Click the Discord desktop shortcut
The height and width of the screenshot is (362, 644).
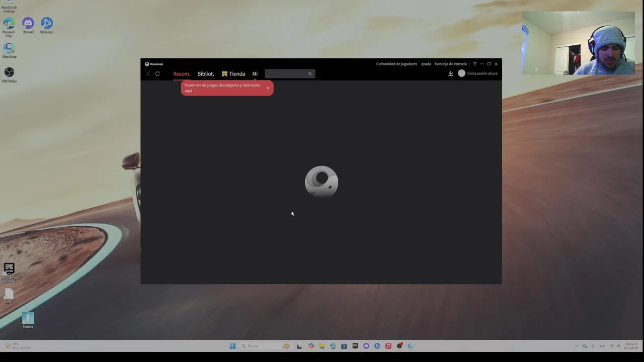pyautogui.click(x=28, y=25)
